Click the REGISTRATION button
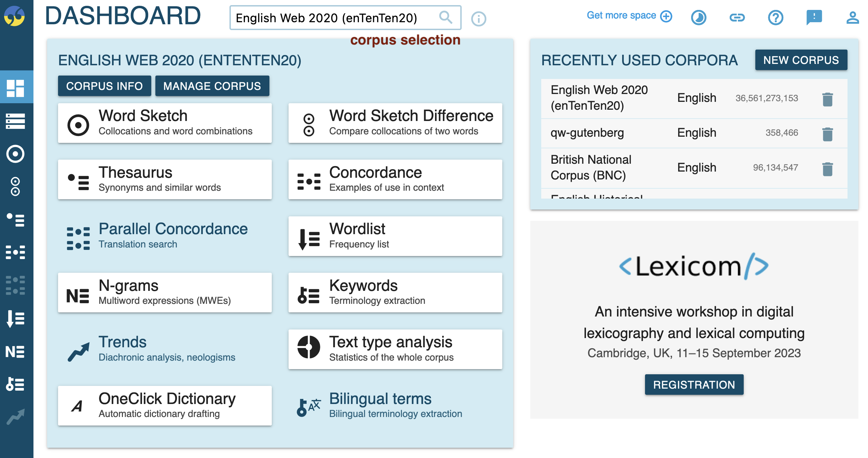 [x=694, y=385]
